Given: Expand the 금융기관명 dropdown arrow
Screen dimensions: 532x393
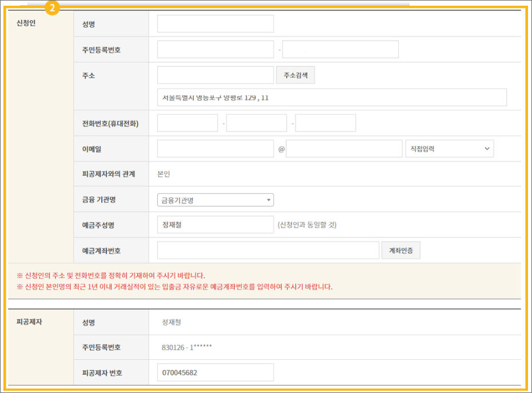Looking at the screenshot, I should tap(267, 199).
